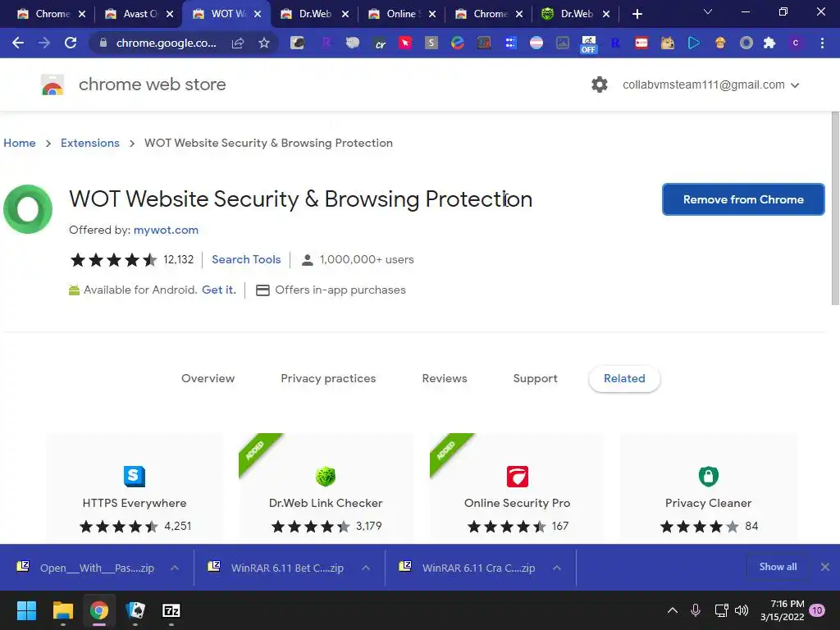Click the page vertical scrollbar
Image resolution: width=840 pixels, height=630 pixels.
click(834, 209)
